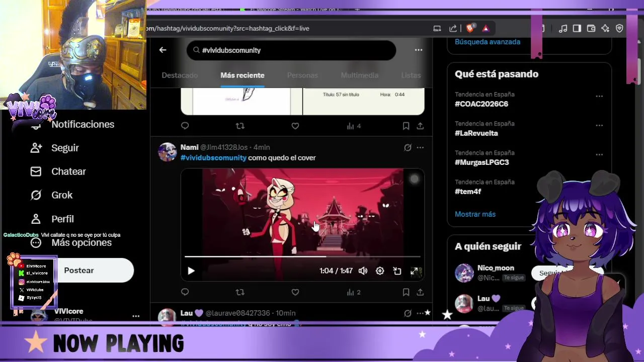
Task: Open video settings gear
Action: click(380, 271)
